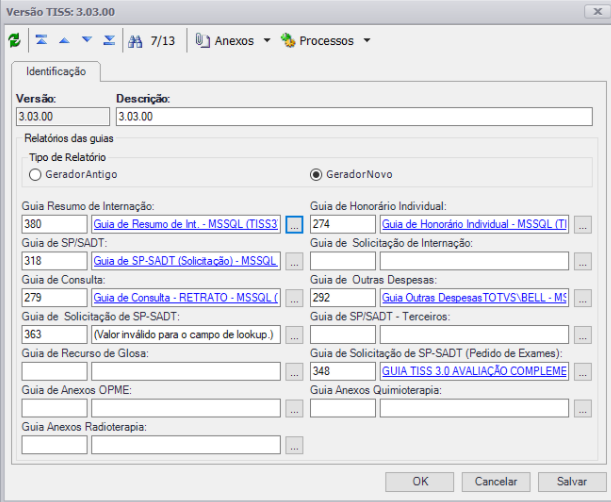Viewport: 611px width, 502px height.
Task: Open lookup for Guia de Anexos OPME
Action: click(x=294, y=408)
